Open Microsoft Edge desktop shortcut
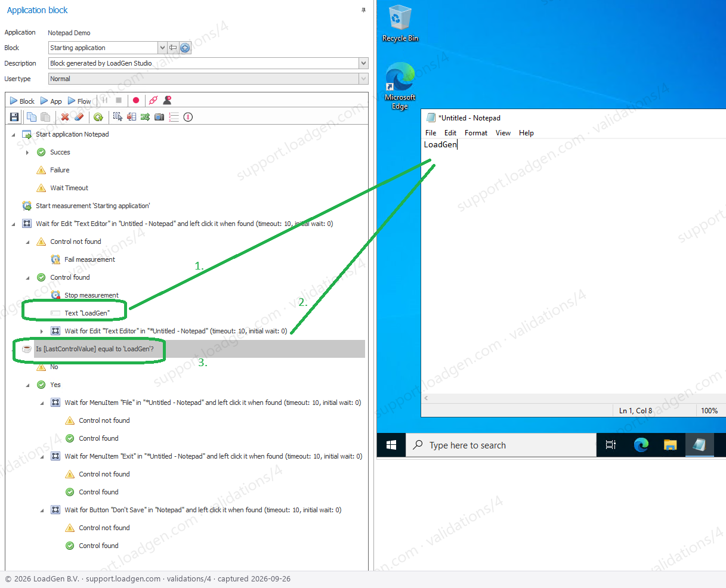 (x=400, y=86)
